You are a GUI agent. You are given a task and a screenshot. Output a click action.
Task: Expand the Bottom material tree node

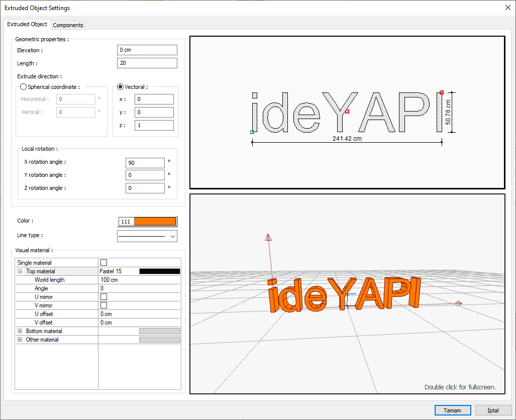[x=20, y=331]
